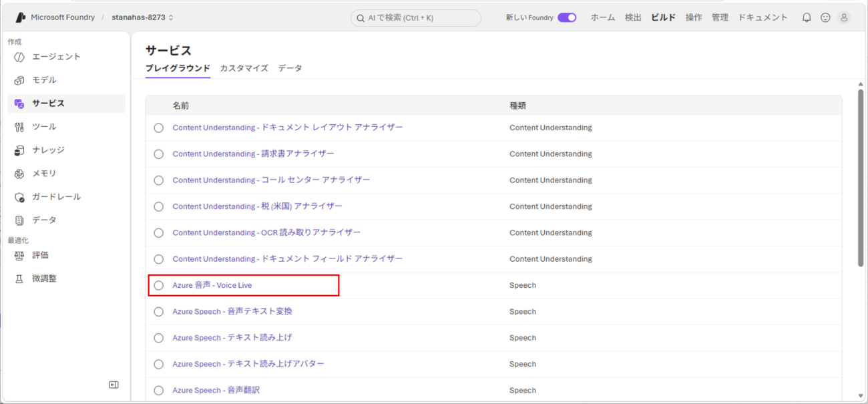Select radio for Azure 音声 - Voice Live
Viewport: 868px width, 404px height.
click(x=158, y=285)
